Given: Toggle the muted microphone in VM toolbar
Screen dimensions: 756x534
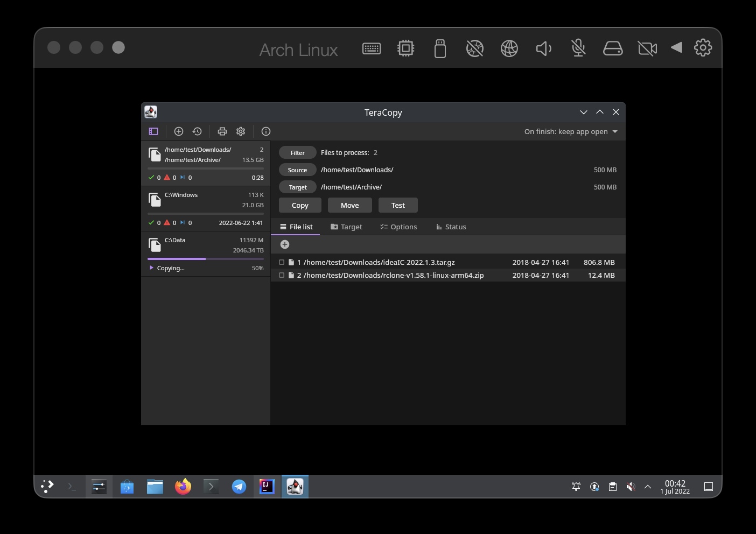Looking at the screenshot, I should 578,48.
